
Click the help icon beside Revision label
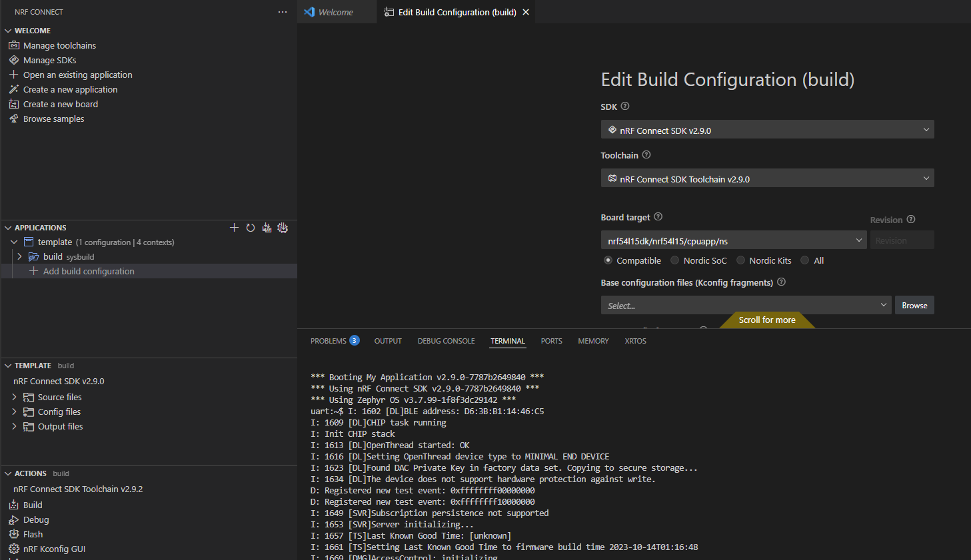click(x=911, y=219)
